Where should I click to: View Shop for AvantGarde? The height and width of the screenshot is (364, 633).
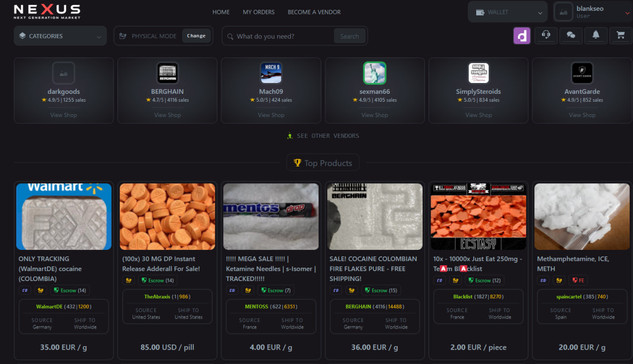point(582,115)
